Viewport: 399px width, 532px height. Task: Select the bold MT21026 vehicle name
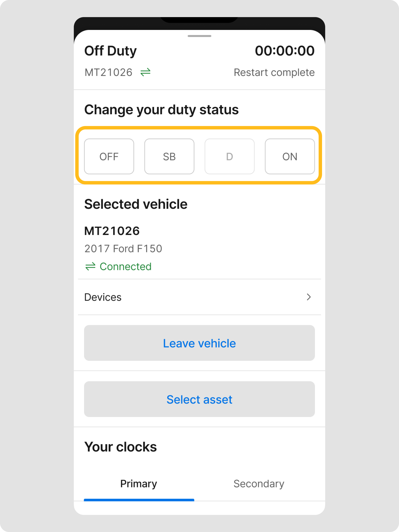[112, 231]
